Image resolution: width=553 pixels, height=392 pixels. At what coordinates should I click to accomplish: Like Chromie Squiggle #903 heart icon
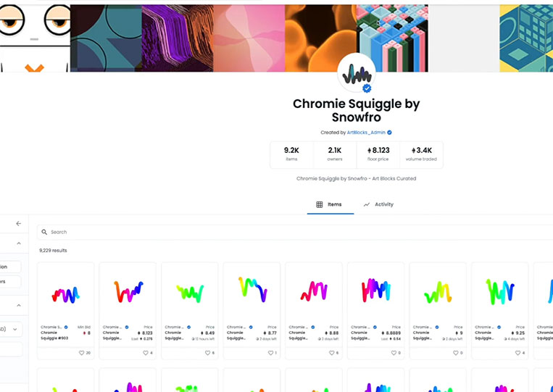81,353
